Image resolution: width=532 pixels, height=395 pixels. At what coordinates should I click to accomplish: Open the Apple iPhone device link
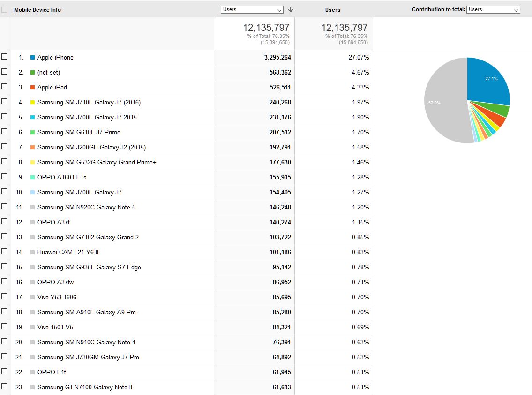click(55, 57)
